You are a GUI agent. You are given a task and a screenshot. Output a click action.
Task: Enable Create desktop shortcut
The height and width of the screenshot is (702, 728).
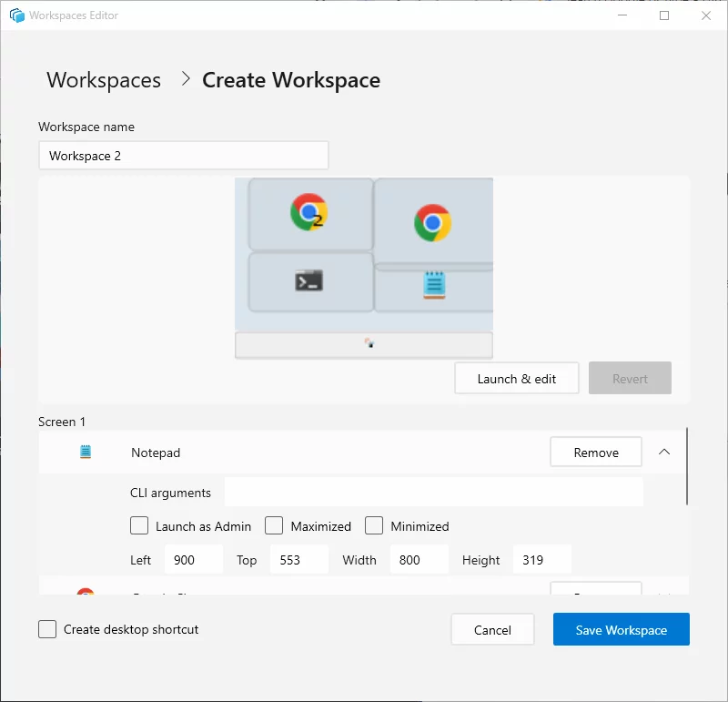coord(47,629)
